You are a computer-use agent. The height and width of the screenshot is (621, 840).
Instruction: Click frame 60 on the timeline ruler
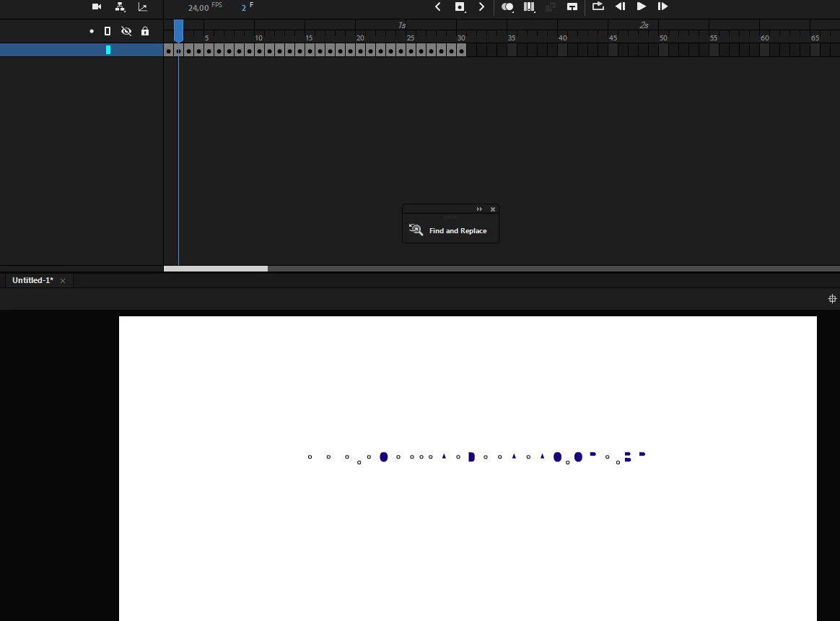[x=764, y=38]
